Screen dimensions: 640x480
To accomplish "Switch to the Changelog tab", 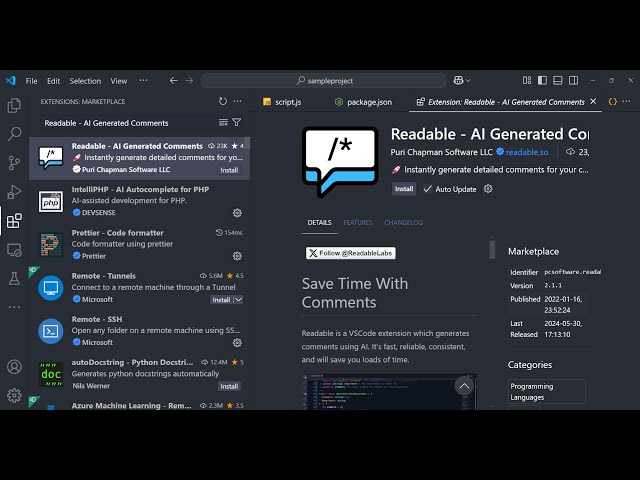I will (403, 223).
